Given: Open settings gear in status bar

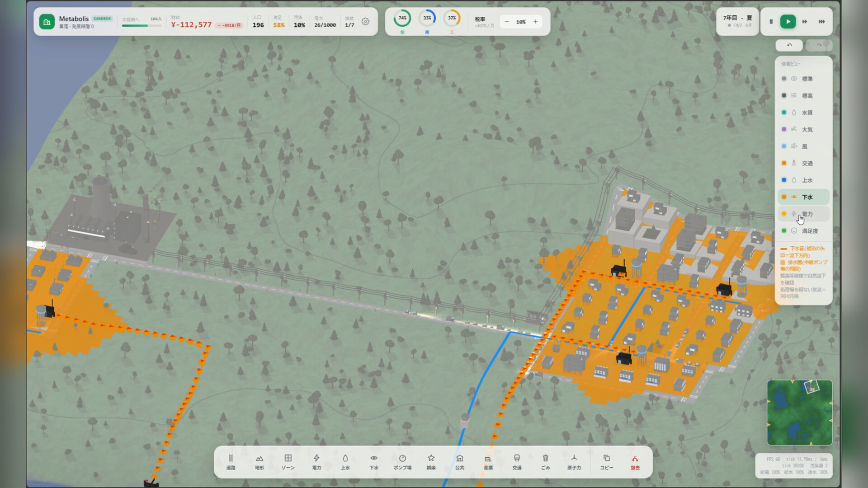Looking at the screenshot, I should tap(366, 22).
